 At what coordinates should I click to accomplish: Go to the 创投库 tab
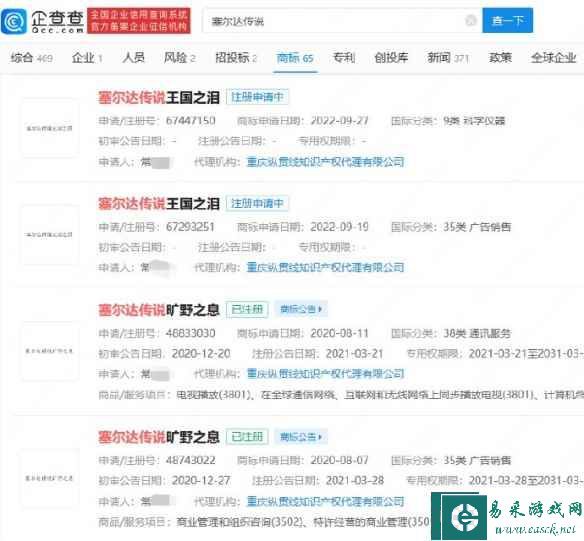(x=391, y=58)
